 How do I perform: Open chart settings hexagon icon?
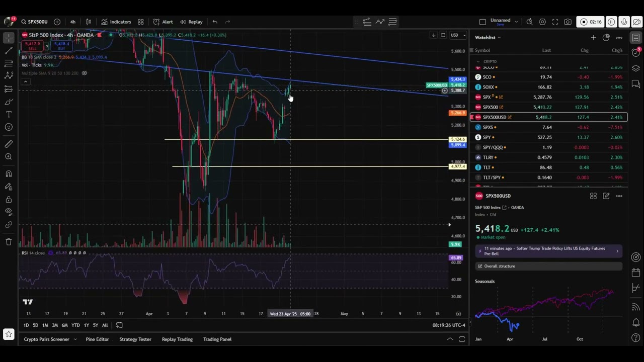(x=542, y=22)
